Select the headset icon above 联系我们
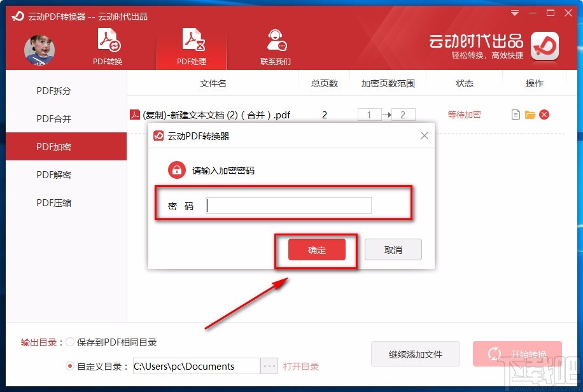The image size is (583, 392). coord(276,39)
